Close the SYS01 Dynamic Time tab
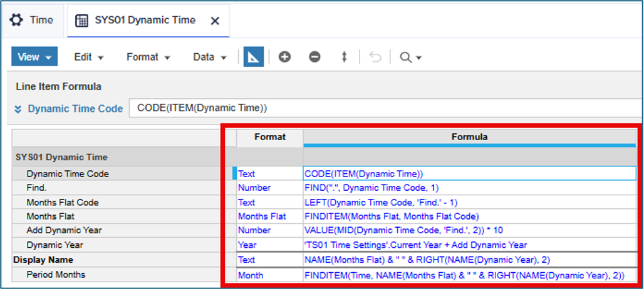 point(215,21)
